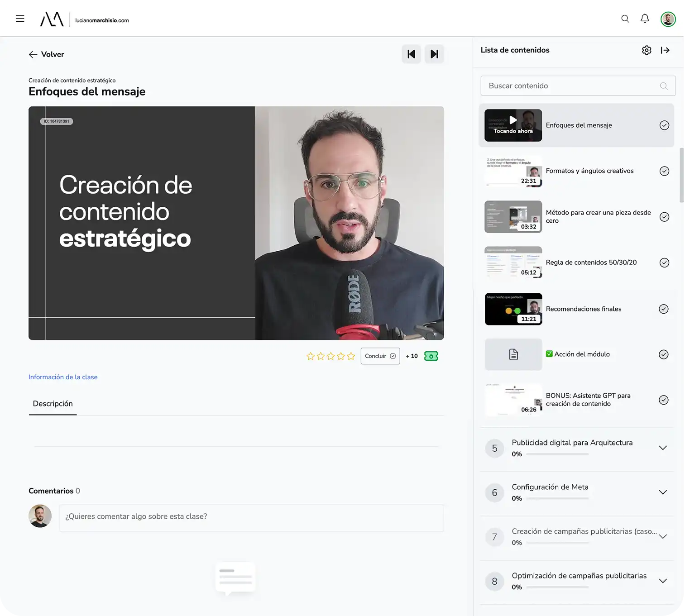Viewport: 685px width, 616px height.
Task: Expand module Publicidad digital para Arquitectura
Action: coord(663,448)
